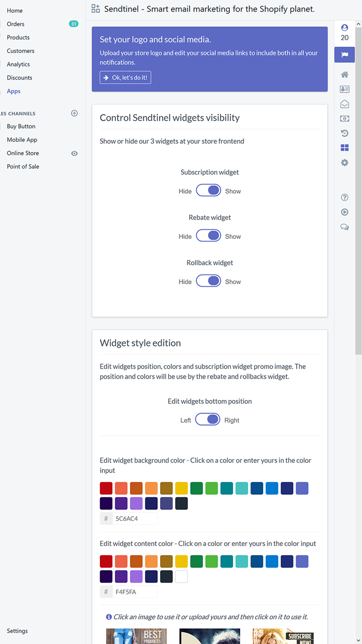Open Settings at the bottom left
Viewport: 362px width, 644px height.
[17, 631]
